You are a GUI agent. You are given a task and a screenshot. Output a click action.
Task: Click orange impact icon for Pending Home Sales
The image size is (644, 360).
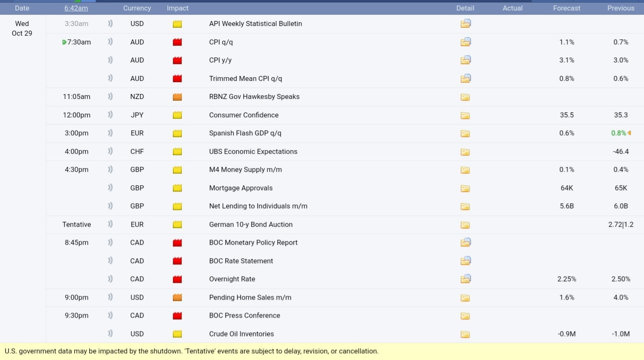point(177,298)
